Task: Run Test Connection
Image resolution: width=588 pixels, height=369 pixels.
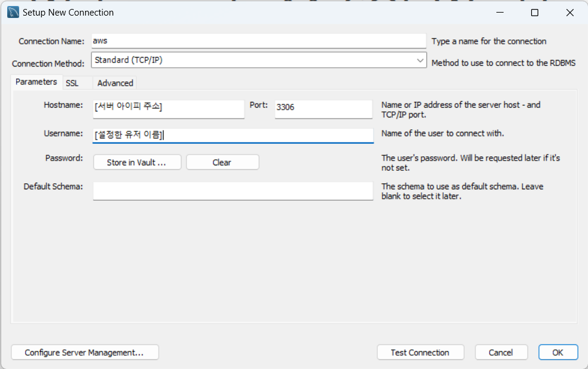Action: point(420,352)
